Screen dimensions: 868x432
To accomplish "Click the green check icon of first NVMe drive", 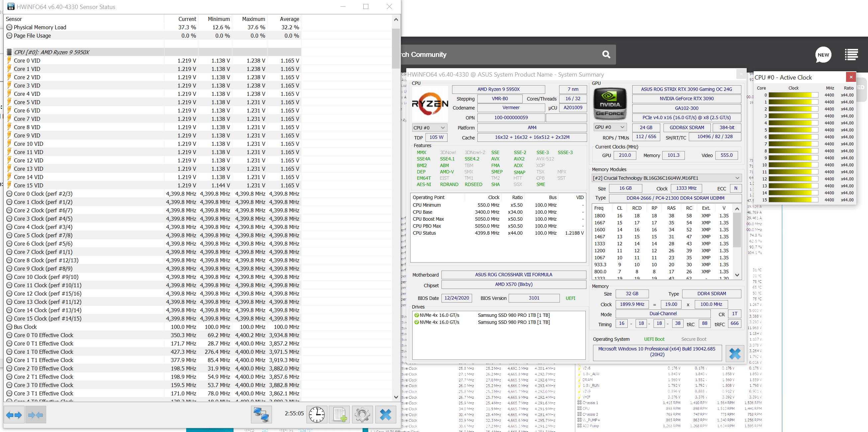I will coord(417,315).
